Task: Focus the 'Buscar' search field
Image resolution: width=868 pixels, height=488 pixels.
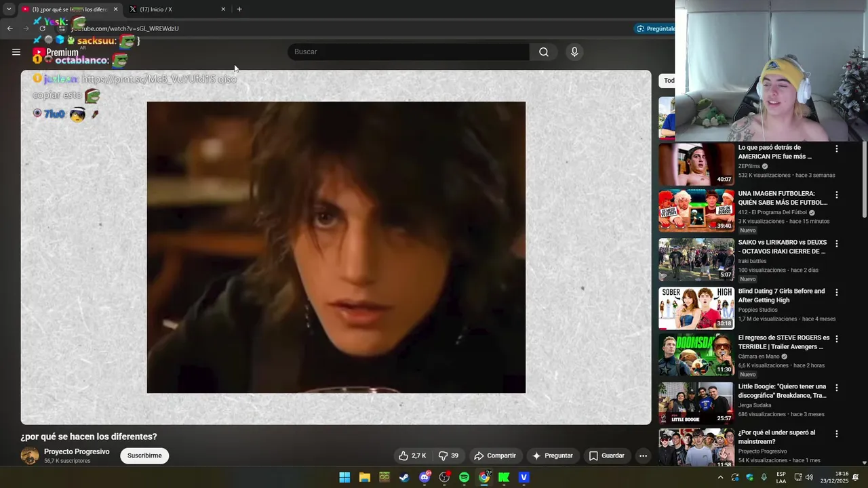Action: [x=409, y=52]
